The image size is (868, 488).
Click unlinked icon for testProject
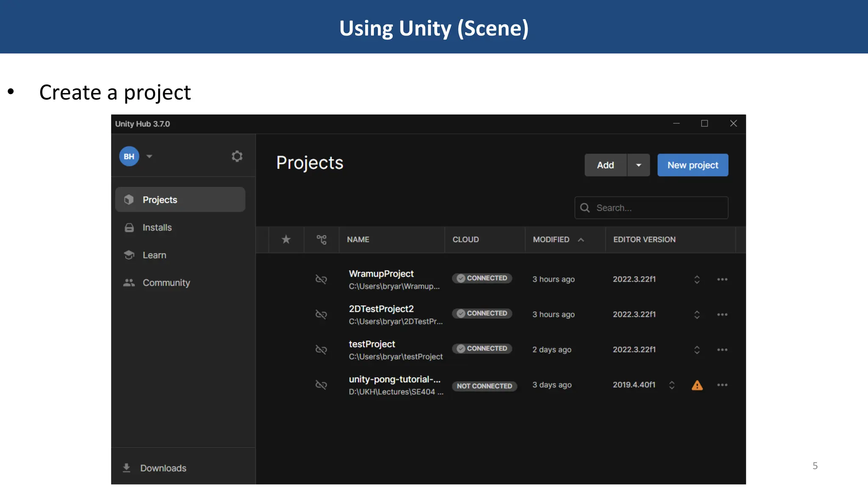(321, 349)
